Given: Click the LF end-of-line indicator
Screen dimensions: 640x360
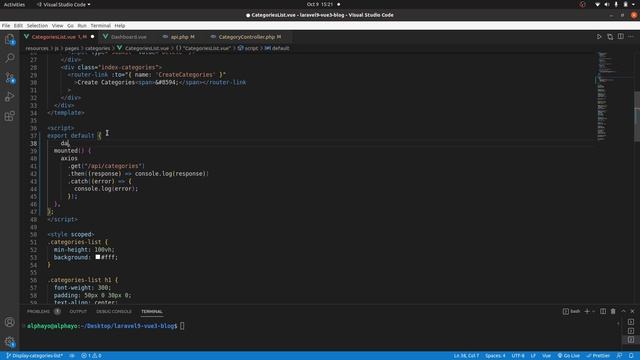Looking at the screenshot, I should (x=533, y=356).
